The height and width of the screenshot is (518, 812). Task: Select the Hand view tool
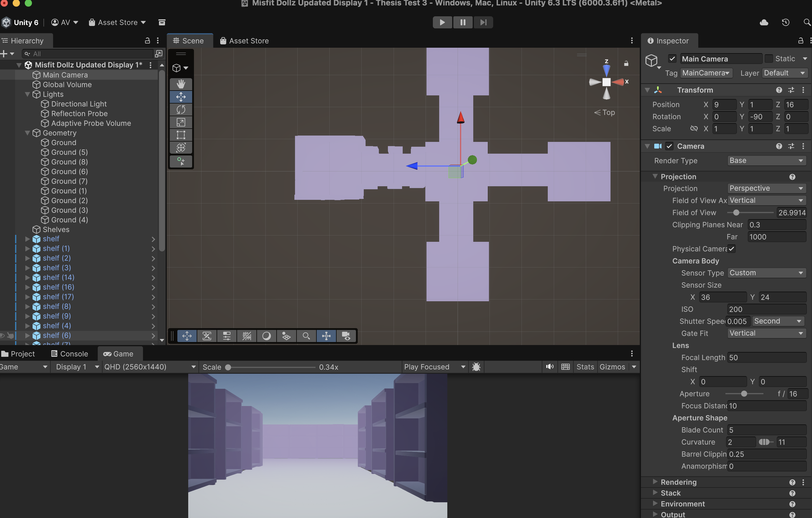[181, 84]
